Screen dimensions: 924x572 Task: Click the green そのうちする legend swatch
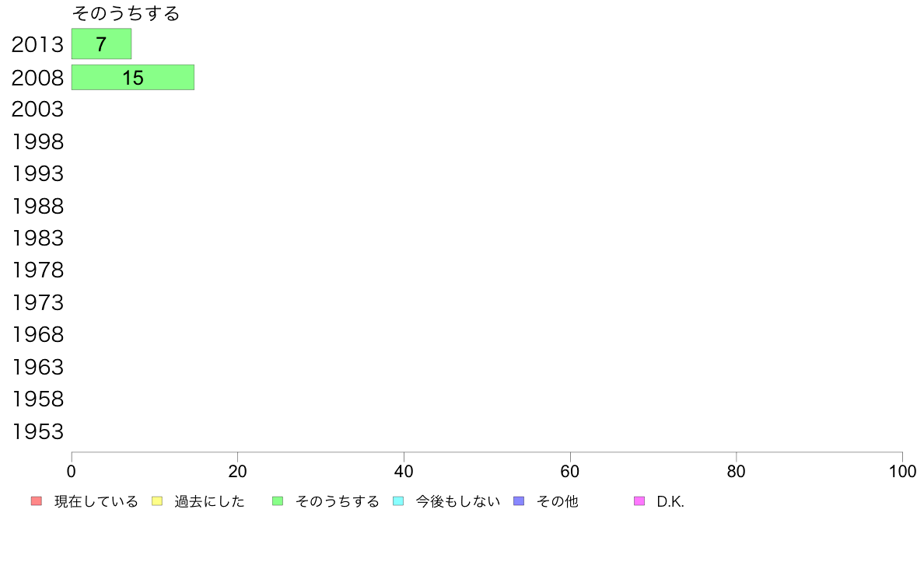tap(277, 501)
